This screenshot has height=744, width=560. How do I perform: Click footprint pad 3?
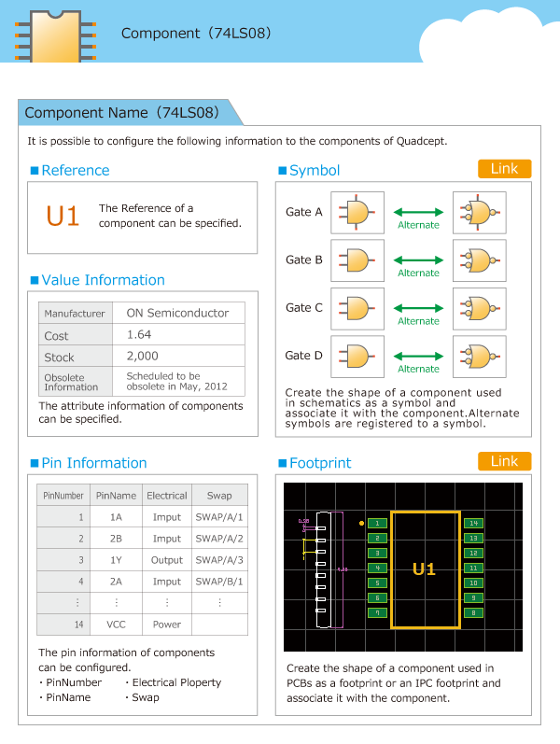[377, 554]
